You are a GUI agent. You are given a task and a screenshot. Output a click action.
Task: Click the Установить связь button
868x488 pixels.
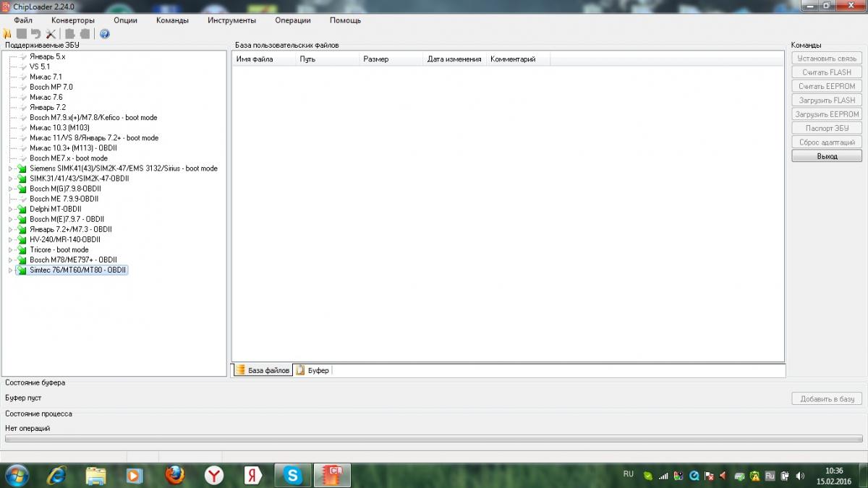point(827,58)
